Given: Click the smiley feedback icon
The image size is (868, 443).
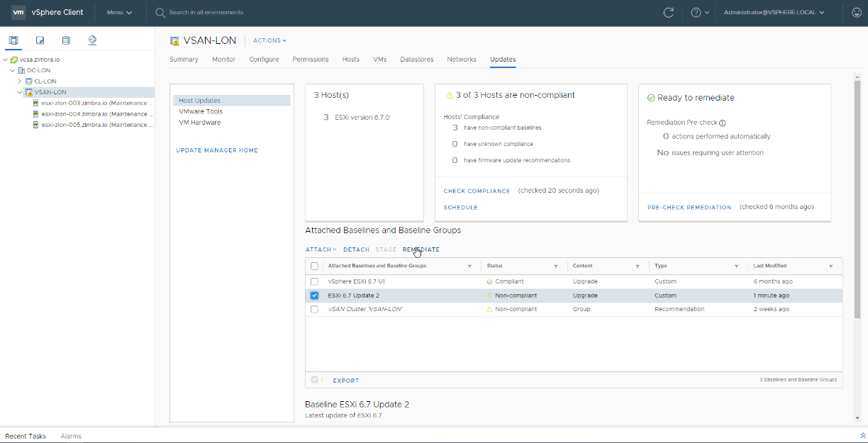Looking at the screenshot, I should [857, 12].
